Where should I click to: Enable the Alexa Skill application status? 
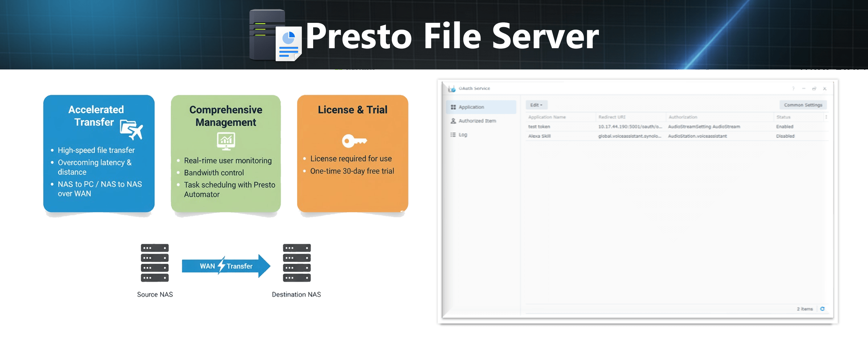coord(785,136)
